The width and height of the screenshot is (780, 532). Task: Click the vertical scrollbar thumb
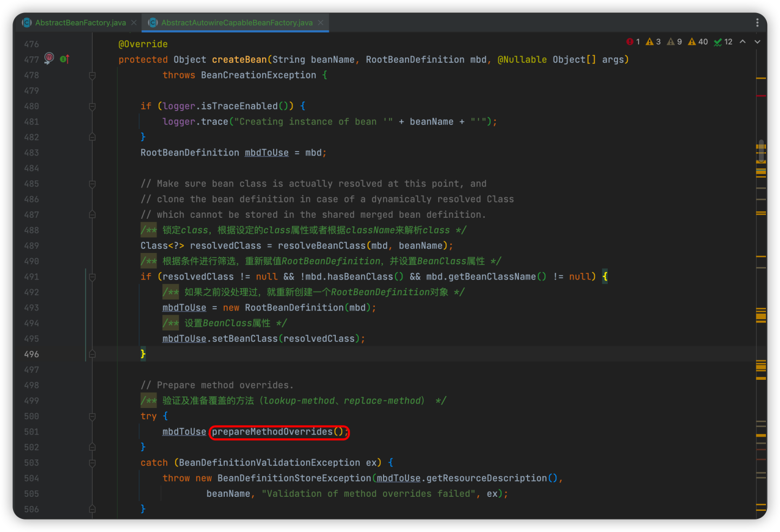(761, 151)
